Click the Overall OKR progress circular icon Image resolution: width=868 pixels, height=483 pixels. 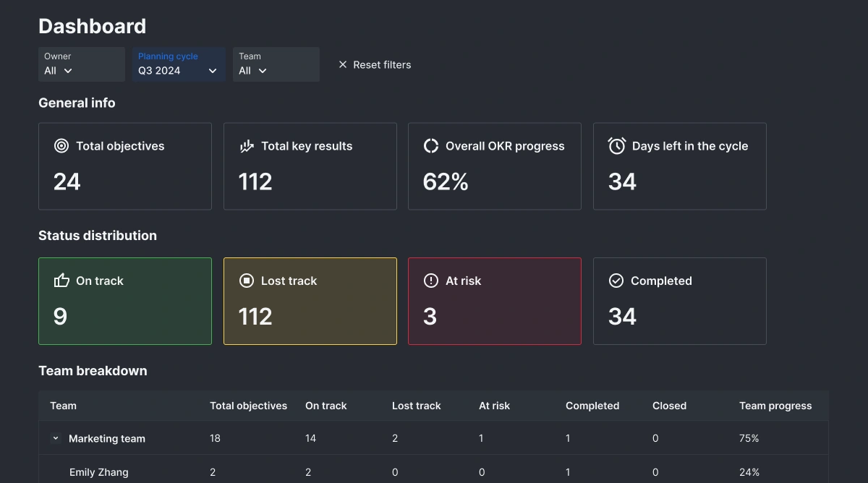(x=430, y=145)
